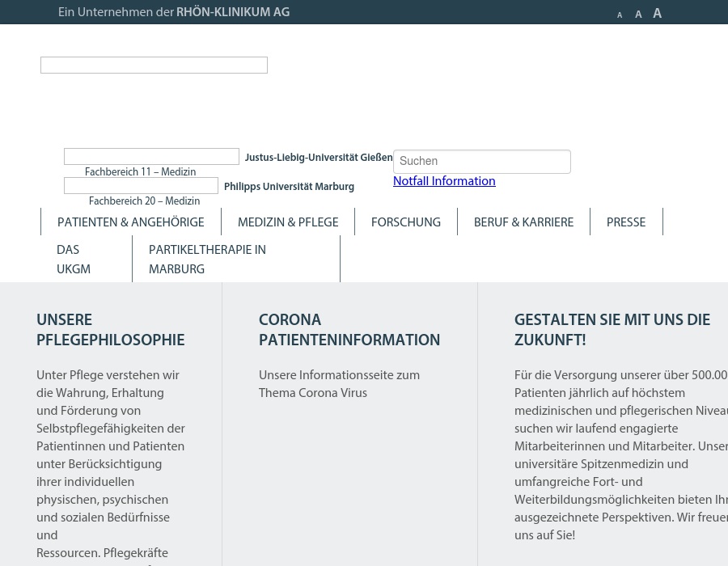Open Patienten & Angehörige menu
The width and height of the screenshot is (728, 566).
131,222
